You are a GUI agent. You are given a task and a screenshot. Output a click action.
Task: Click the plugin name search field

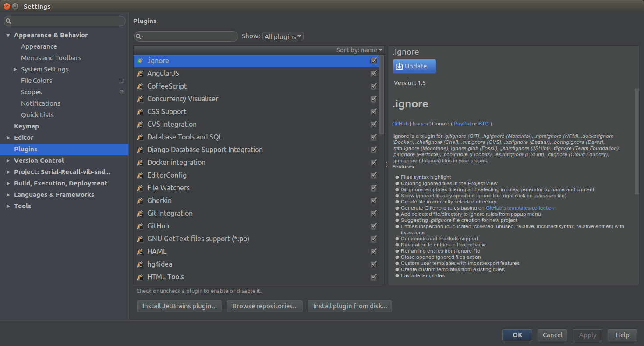pyautogui.click(x=186, y=36)
